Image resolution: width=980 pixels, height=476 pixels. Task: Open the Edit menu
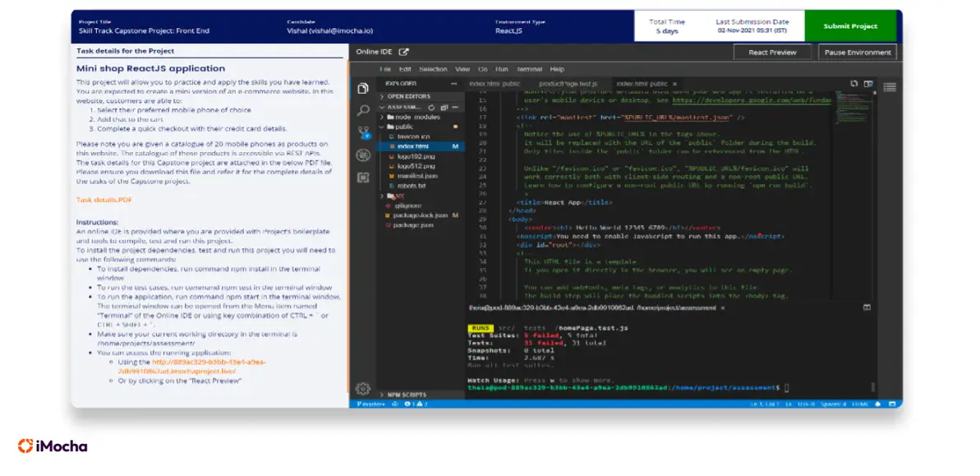405,69
